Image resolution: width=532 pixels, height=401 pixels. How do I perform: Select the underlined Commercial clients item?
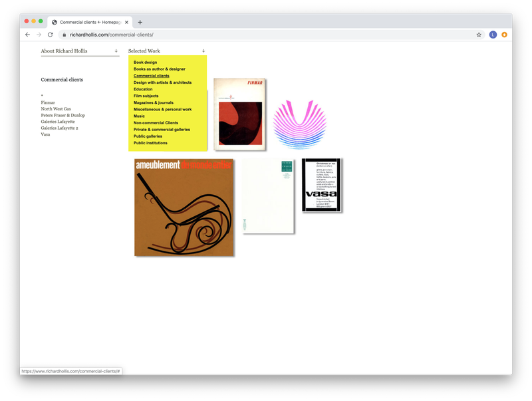coord(152,76)
